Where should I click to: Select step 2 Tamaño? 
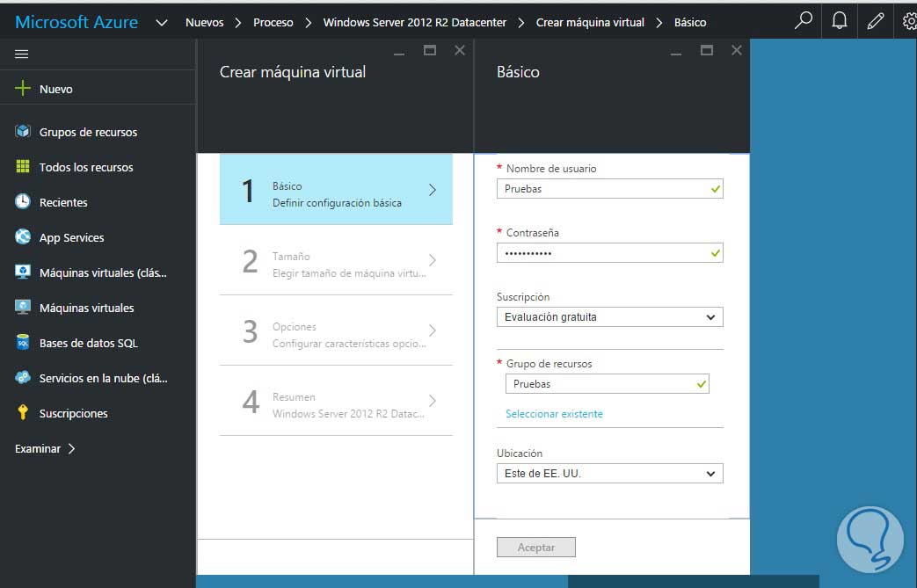(336, 260)
